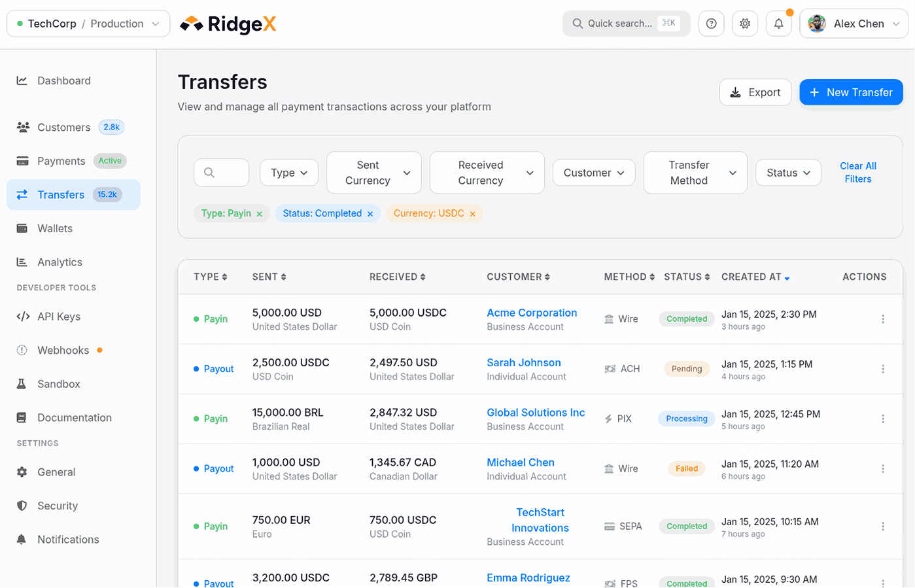Open row actions for Michael Chen transfer
915x588 pixels.
882,469
